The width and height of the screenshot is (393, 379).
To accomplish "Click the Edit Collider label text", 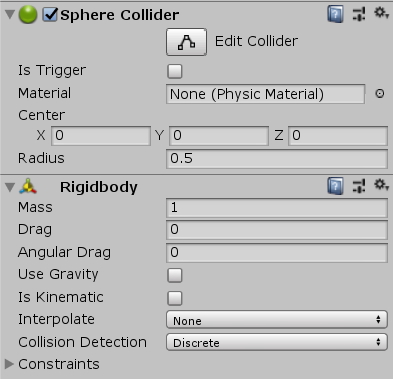I will 256,41.
